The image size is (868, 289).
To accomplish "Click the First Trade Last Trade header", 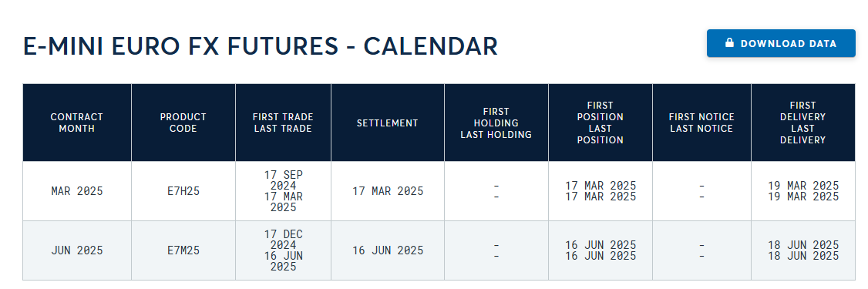I will pos(283,123).
